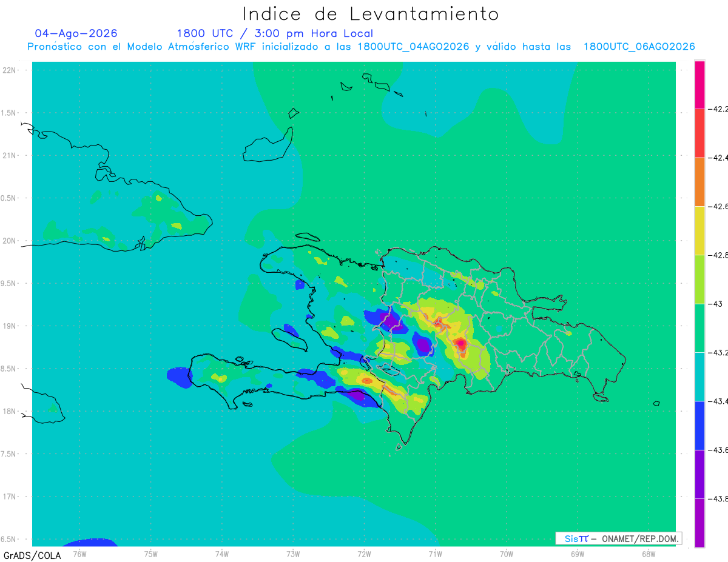The width and height of the screenshot is (728, 562).
Task: Click the '-42.4' legend value
Action: point(718,158)
